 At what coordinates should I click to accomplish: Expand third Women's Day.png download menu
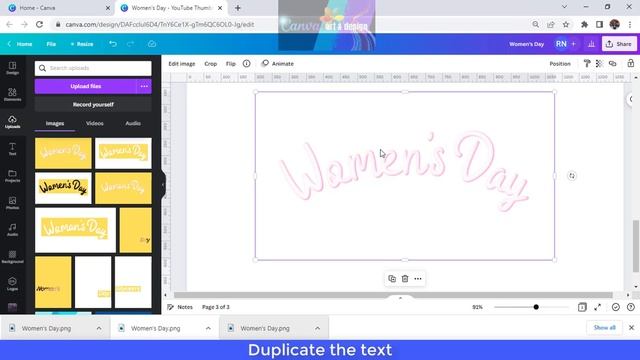point(318,328)
